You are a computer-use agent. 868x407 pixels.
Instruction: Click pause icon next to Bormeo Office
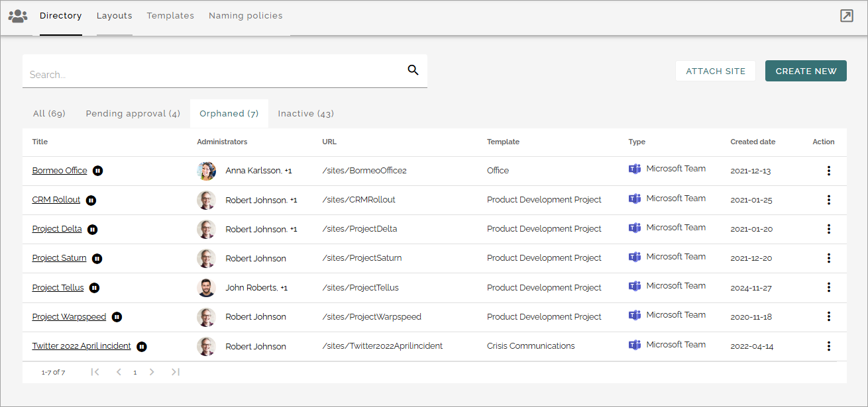[x=97, y=171]
